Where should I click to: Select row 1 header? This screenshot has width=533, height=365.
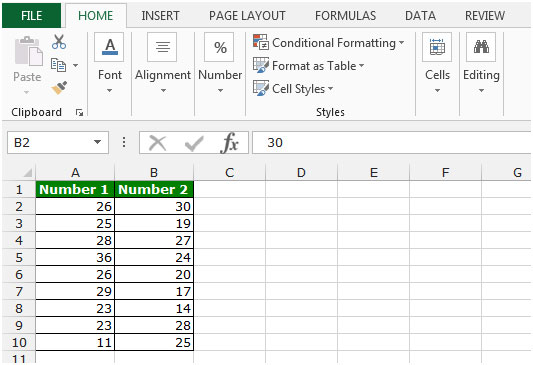[19, 189]
